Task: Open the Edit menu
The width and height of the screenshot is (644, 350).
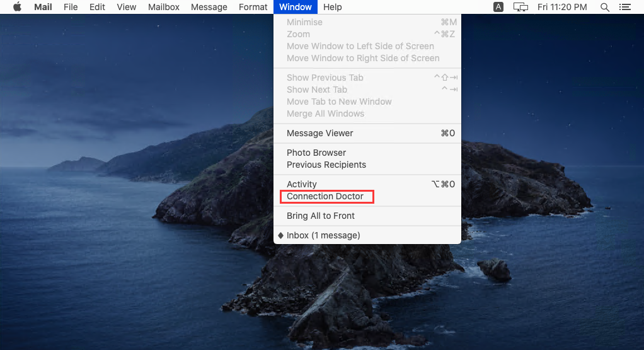Action: tap(97, 7)
